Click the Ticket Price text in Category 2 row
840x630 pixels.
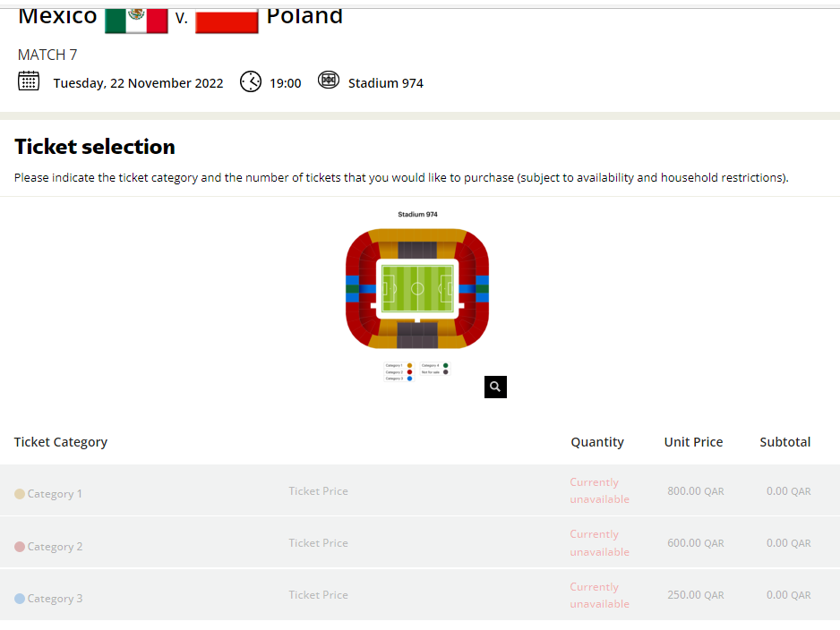[318, 543]
